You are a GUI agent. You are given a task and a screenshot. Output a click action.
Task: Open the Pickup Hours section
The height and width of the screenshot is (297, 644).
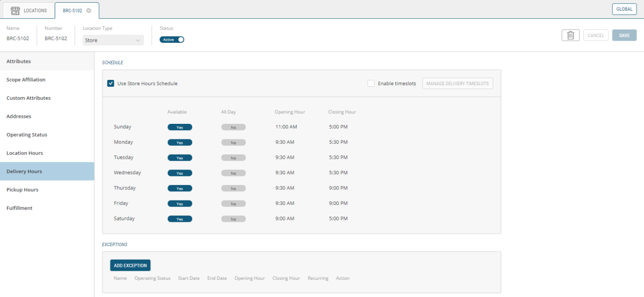(x=23, y=190)
